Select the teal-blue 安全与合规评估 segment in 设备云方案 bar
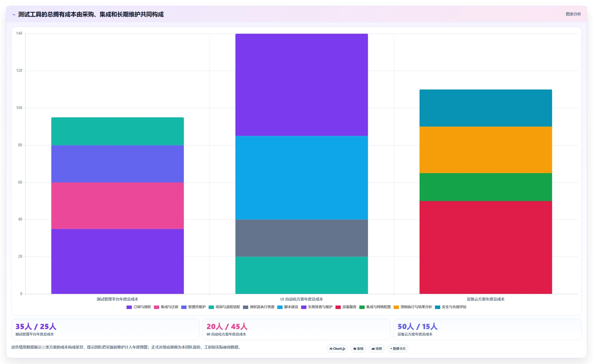The height and width of the screenshot is (364, 593). [x=486, y=108]
